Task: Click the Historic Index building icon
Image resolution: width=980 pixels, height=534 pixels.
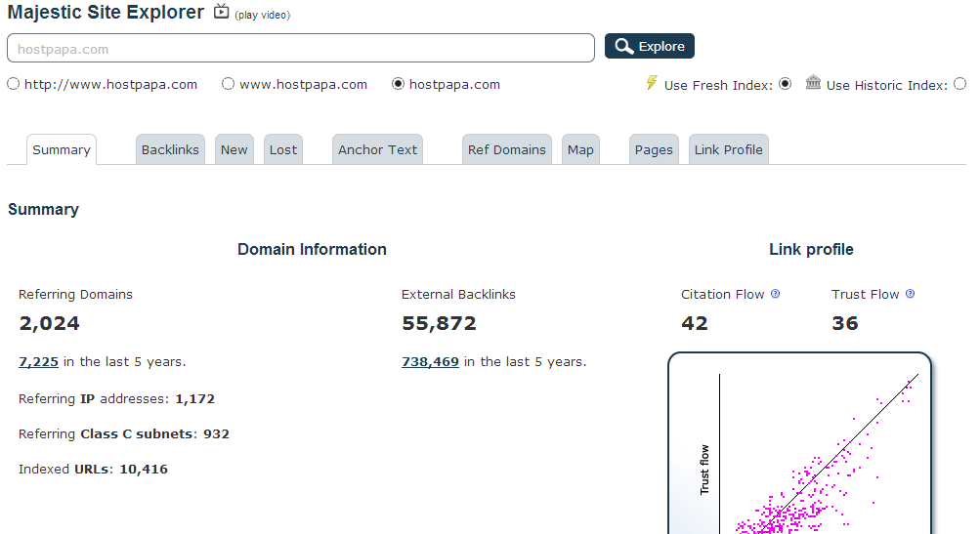Action: 813,82
